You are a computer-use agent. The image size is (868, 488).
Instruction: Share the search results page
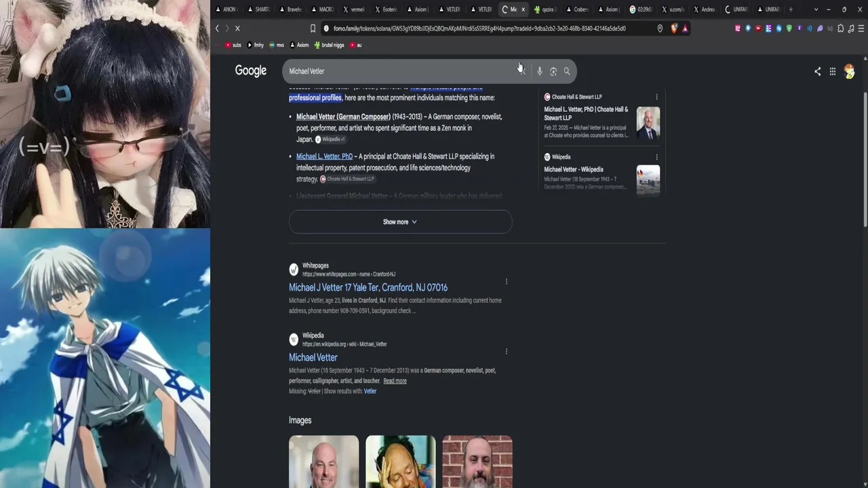pos(817,71)
